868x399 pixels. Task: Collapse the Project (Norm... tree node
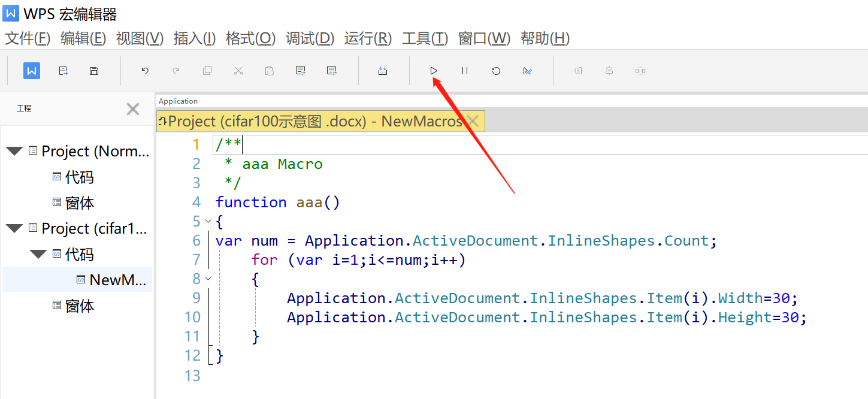pyautogui.click(x=14, y=151)
